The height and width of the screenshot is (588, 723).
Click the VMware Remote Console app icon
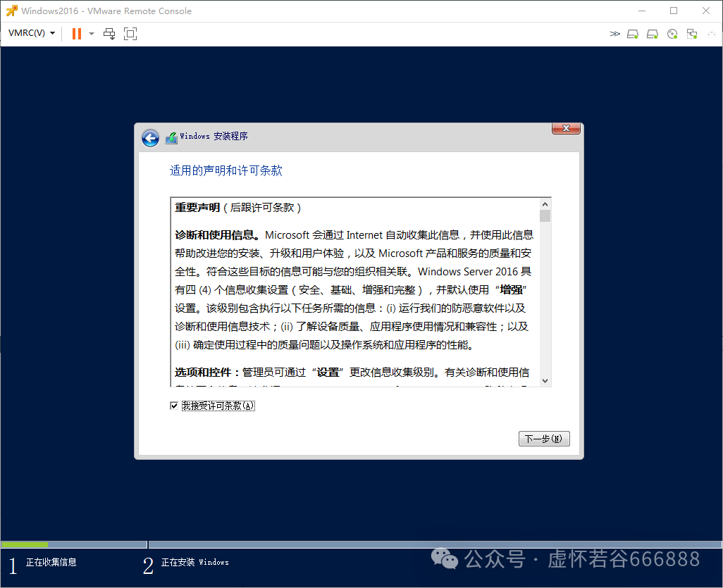coord(11,11)
